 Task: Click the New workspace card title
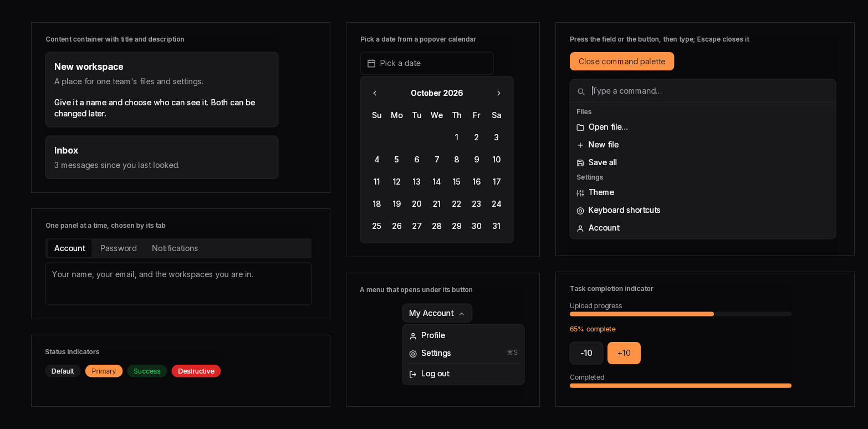89,67
